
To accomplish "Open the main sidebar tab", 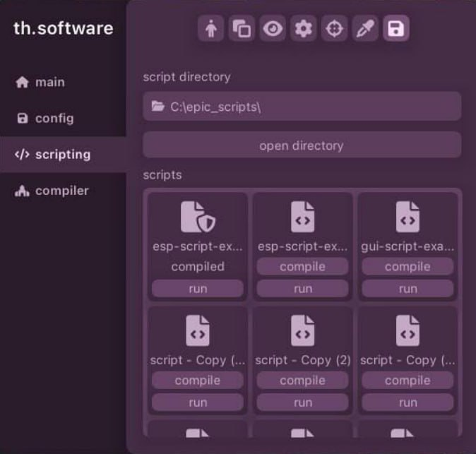I will point(49,82).
